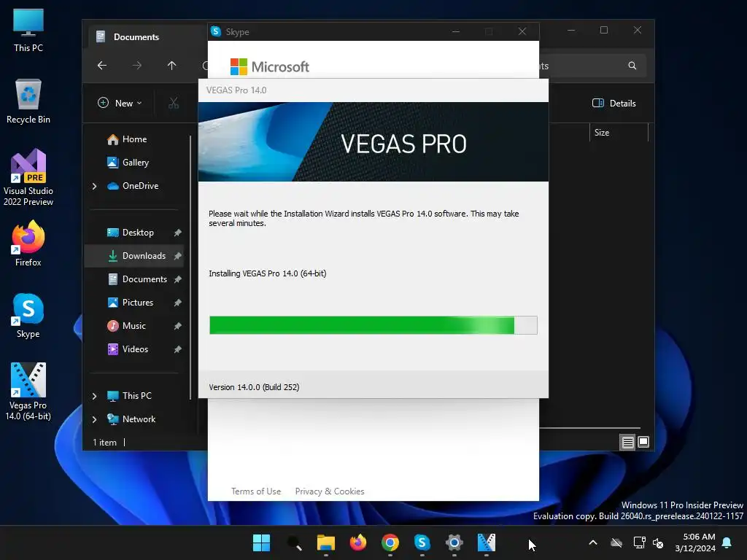Switch to VEGAS Pro installer on taskbar

pyautogui.click(x=487, y=542)
